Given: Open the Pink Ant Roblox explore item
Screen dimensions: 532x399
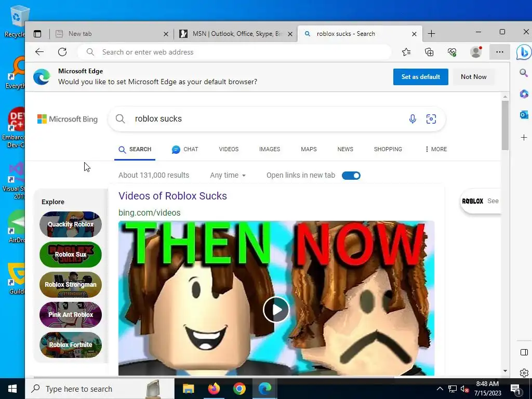Looking at the screenshot, I should 71,314.
